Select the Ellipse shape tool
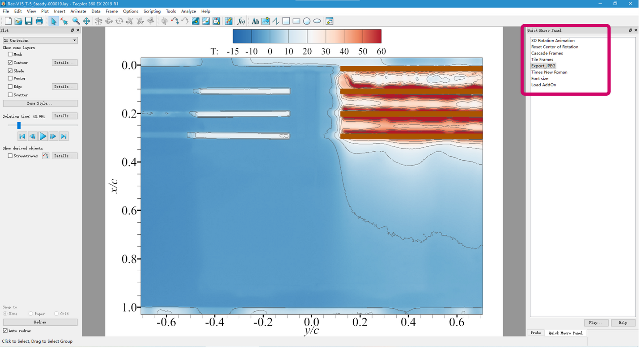Image resolution: width=644 pixels, height=349 pixels. coord(317,21)
